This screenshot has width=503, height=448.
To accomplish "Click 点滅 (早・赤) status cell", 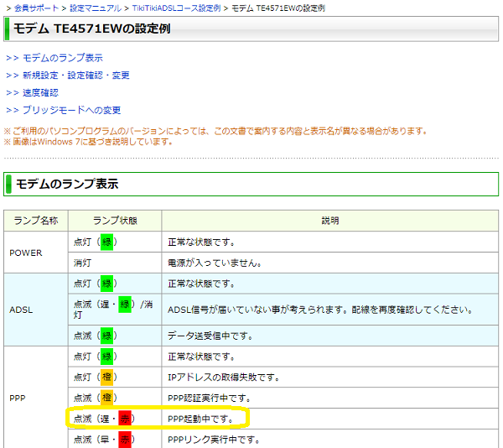I will 115,439.
